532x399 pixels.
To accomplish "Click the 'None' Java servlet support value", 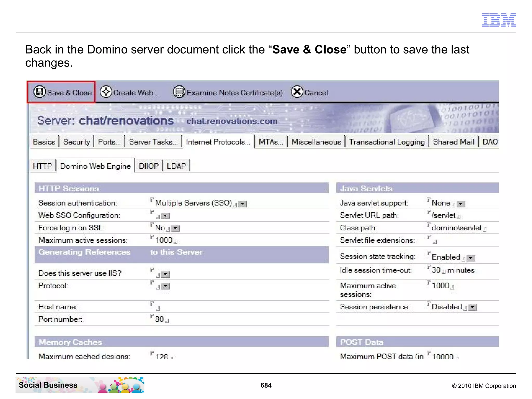I will 441,203.
